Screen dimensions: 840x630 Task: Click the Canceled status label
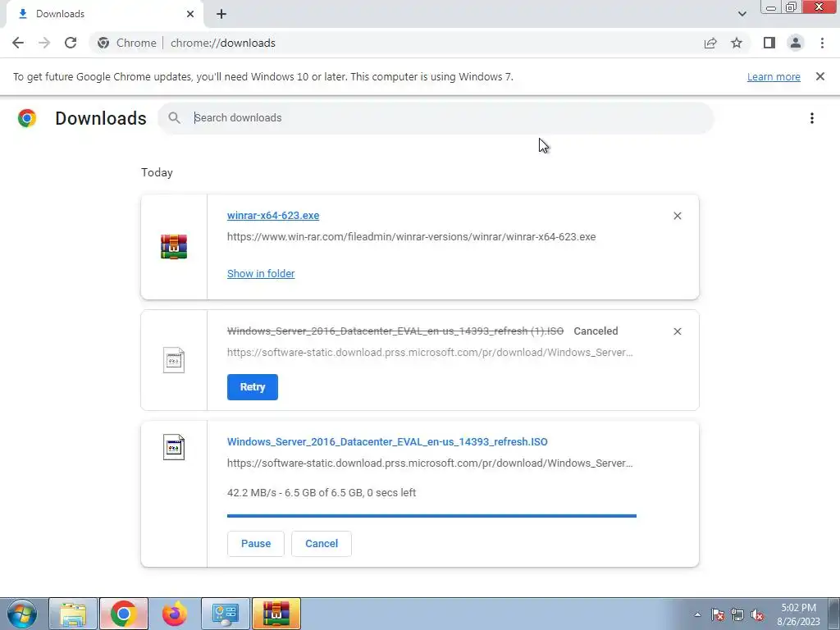pyautogui.click(x=596, y=331)
